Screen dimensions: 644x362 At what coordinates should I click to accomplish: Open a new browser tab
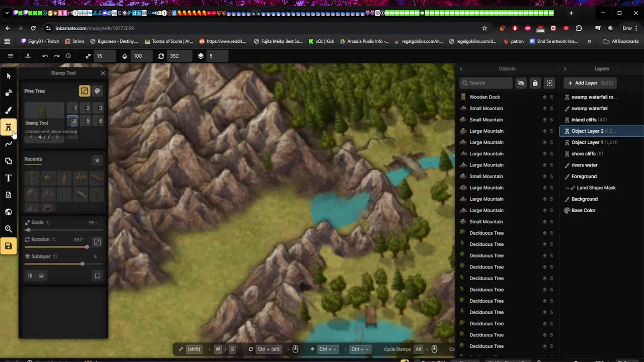pos(571,13)
